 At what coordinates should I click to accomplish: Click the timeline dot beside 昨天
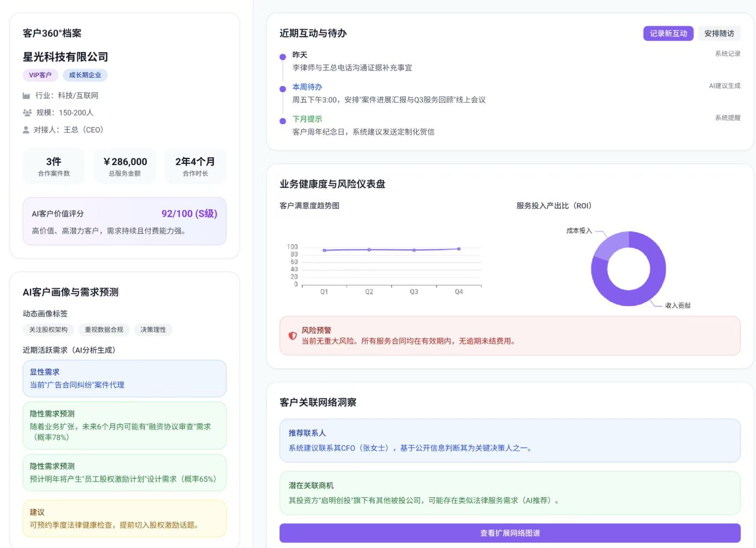pos(282,57)
